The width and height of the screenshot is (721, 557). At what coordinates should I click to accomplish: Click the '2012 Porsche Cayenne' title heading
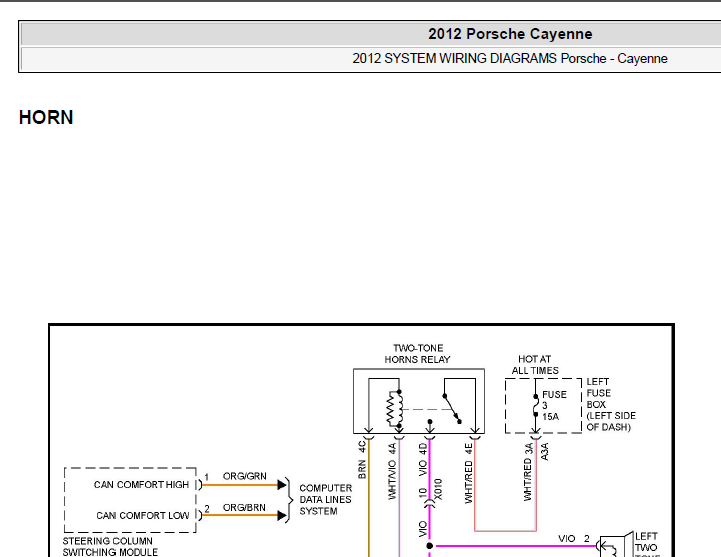(x=510, y=34)
